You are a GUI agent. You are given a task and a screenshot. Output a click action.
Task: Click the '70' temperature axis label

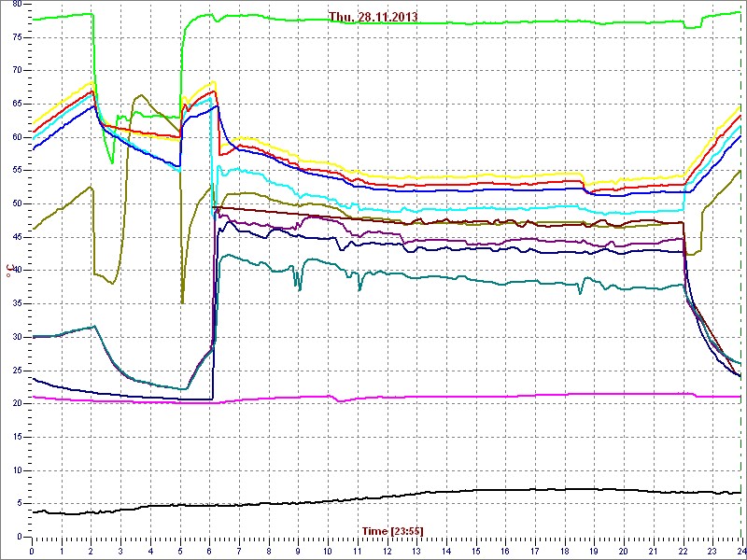[x=17, y=71]
